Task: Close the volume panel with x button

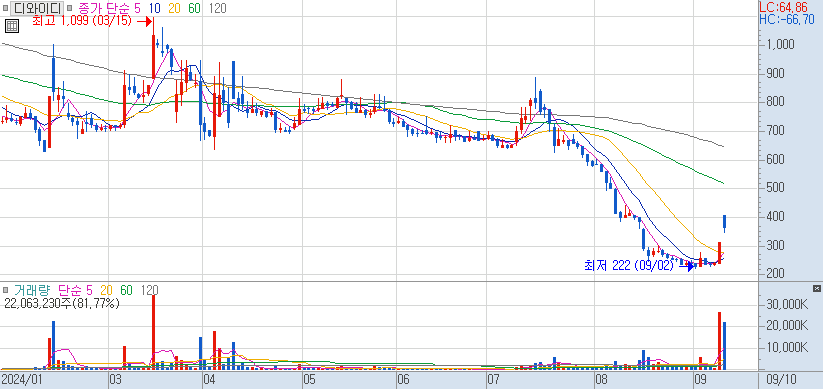Action: (816, 288)
